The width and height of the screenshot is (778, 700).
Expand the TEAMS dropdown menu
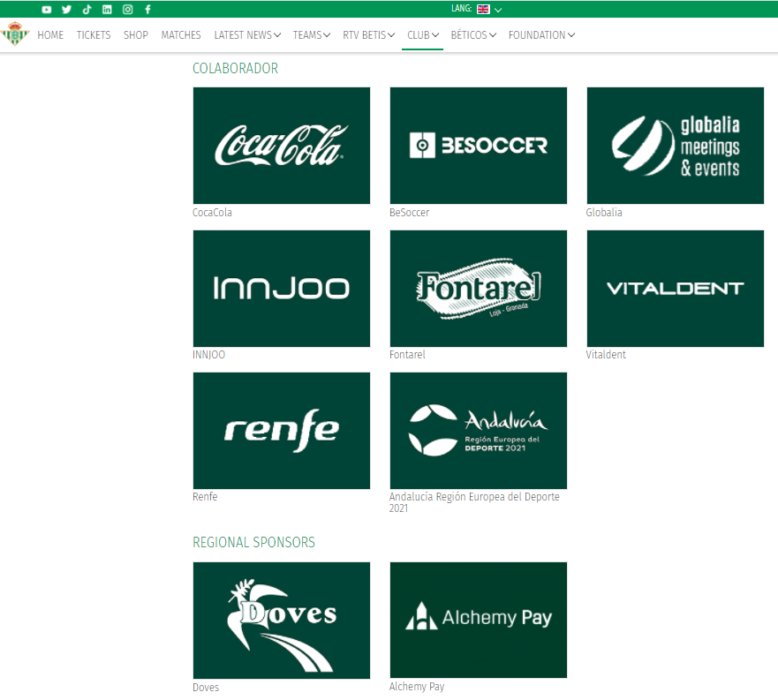point(312,35)
